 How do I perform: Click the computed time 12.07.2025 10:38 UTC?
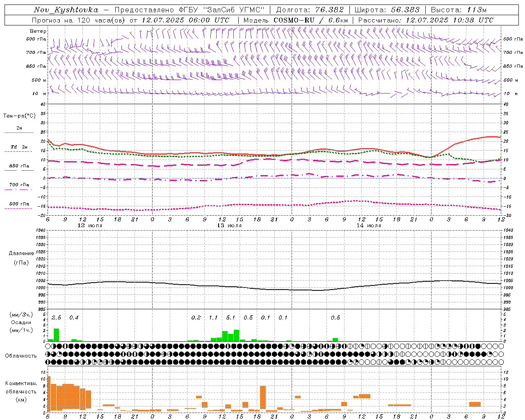click(450, 20)
